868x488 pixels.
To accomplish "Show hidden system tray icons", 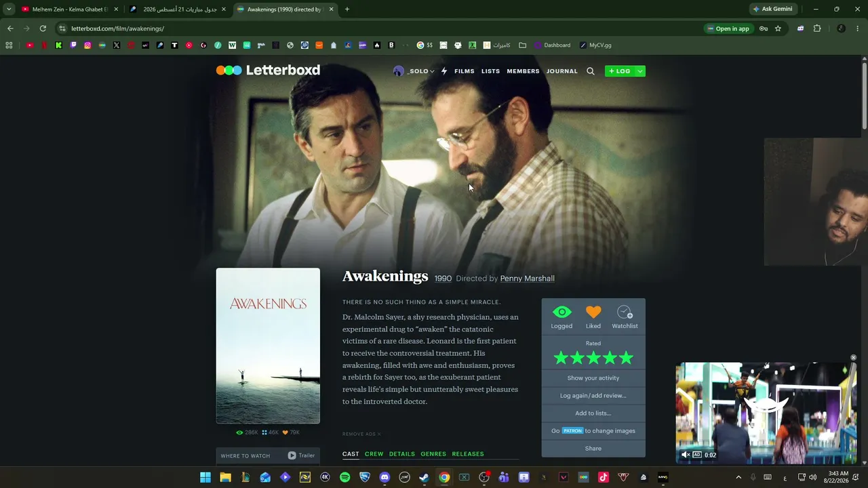I will (x=738, y=477).
